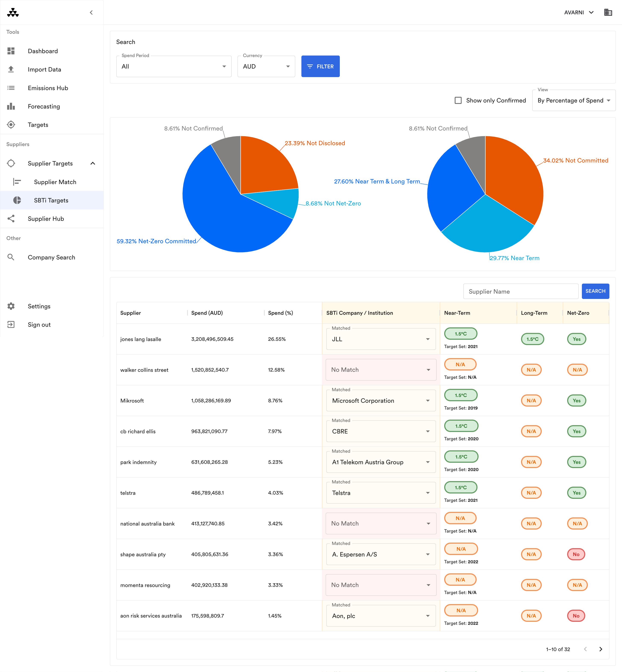Go to Emissions Hub in the sidebar
Image resolution: width=622 pixels, height=672 pixels.
48,88
